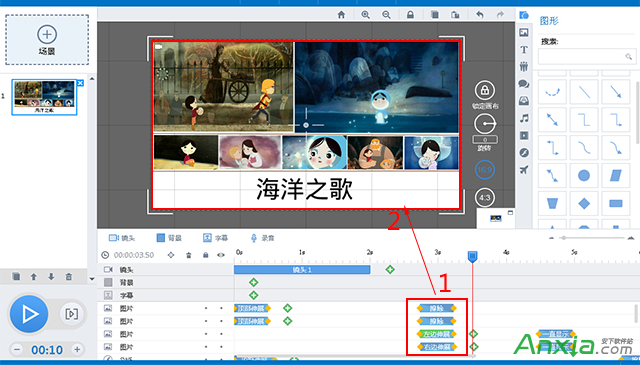This screenshot has height=365, width=640.
Task: Pick the parallelogram shape
Action: (616, 176)
